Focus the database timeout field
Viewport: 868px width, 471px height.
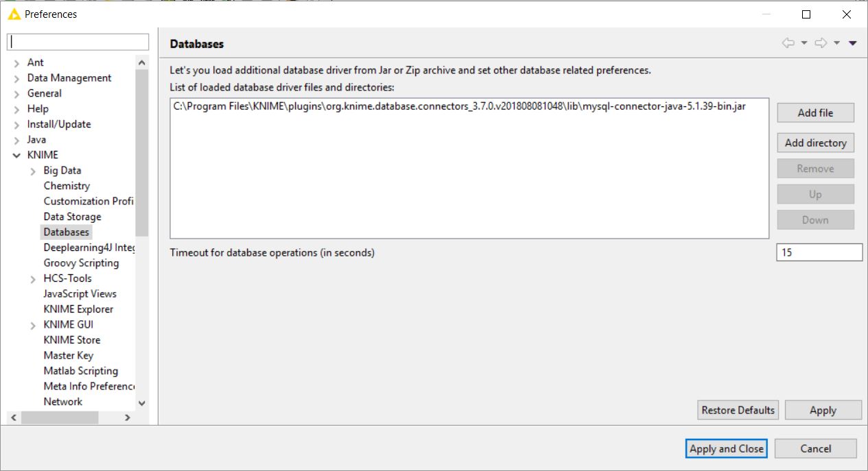coord(819,252)
